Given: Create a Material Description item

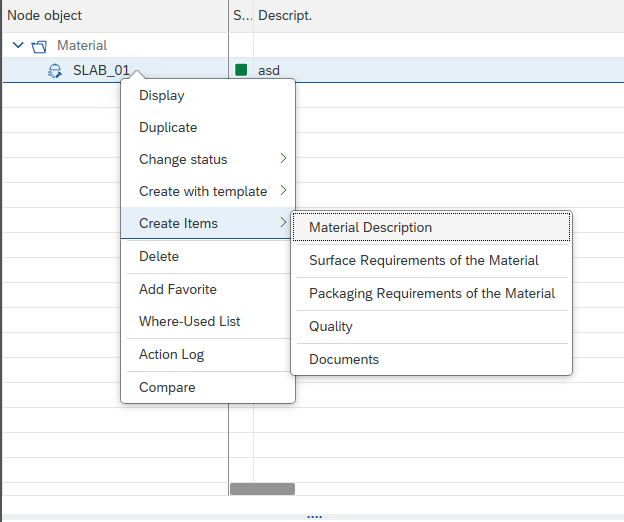Looking at the screenshot, I should (370, 227).
